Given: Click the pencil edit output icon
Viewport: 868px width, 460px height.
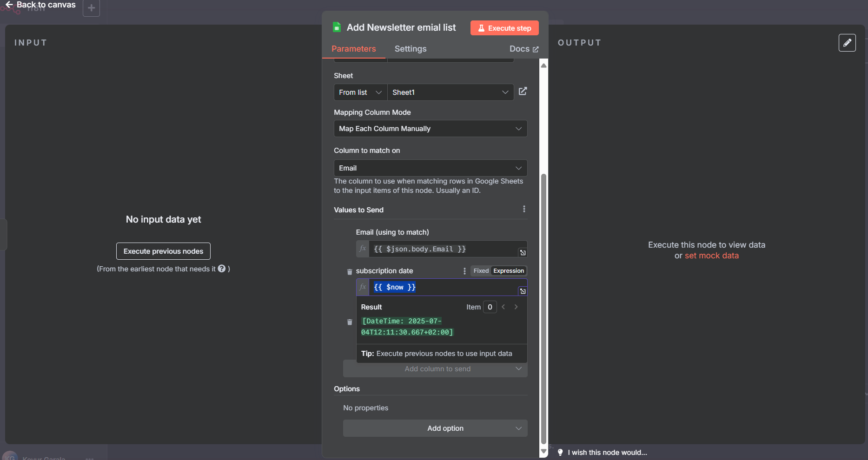Looking at the screenshot, I should click(847, 43).
